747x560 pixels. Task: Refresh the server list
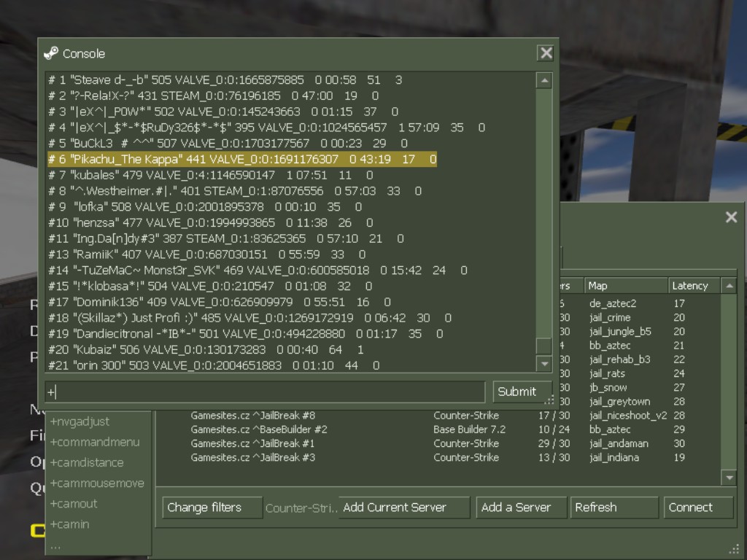614,507
